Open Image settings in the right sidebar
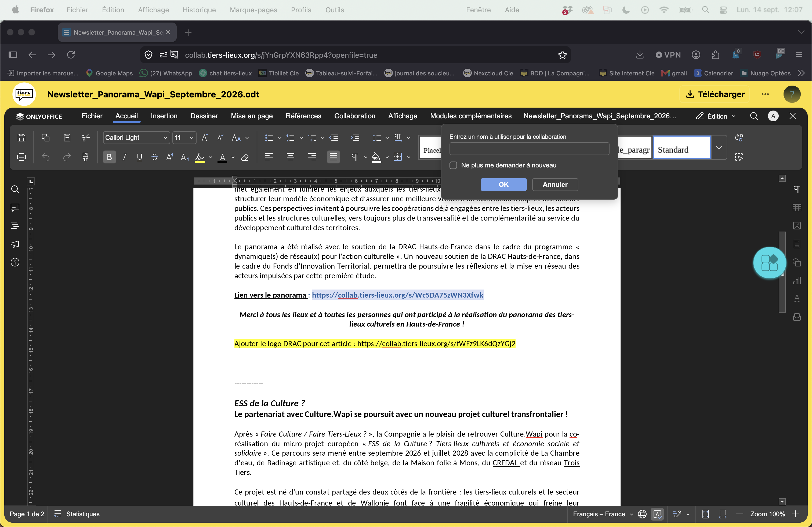The image size is (812, 527). (x=797, y=226)
